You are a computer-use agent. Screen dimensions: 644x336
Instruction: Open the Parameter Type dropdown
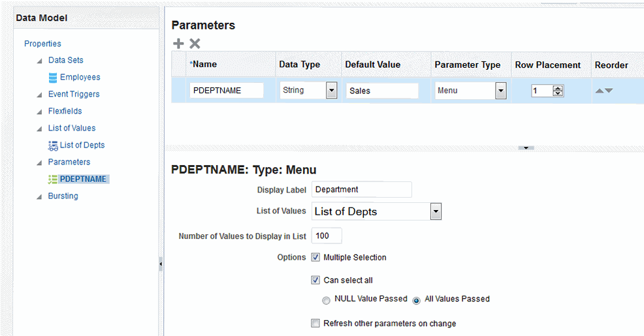(501, 91)
